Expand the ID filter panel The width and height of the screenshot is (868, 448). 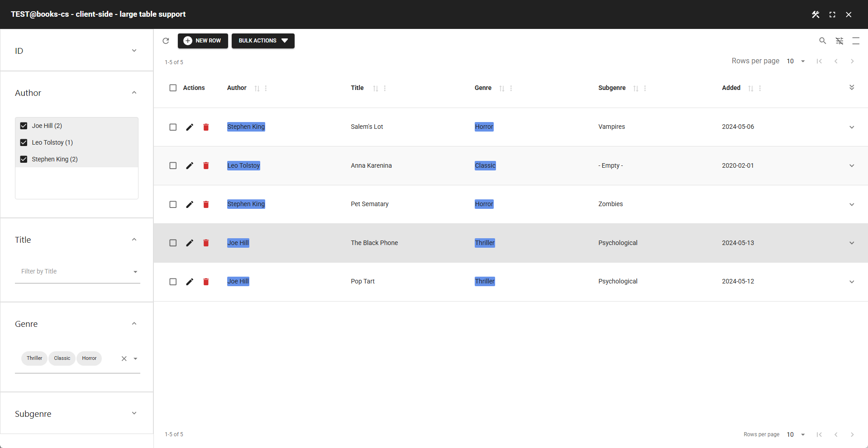pyautogui.click(x=134, y=50)
